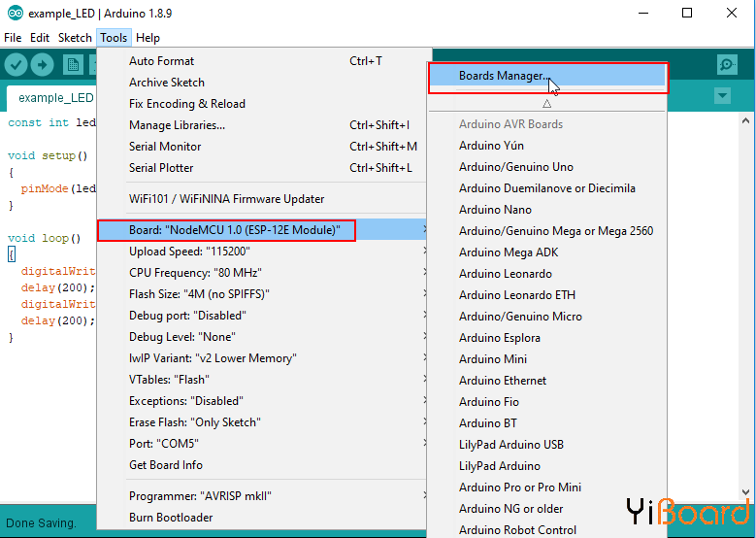Expand Upload Speed: 115200 submenu
The image size is (756, 538).
[x=262, y=252]
